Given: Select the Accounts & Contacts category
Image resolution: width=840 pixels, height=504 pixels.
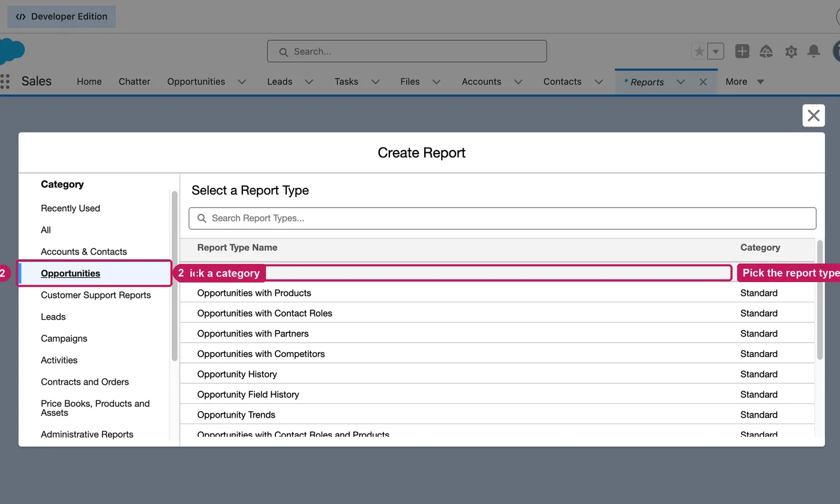Looking at the screenshot, I should 84,251.
